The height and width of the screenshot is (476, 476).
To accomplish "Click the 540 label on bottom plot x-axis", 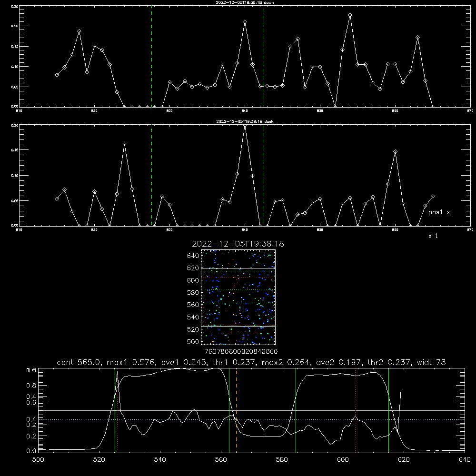I will click(x=160, y=460).
